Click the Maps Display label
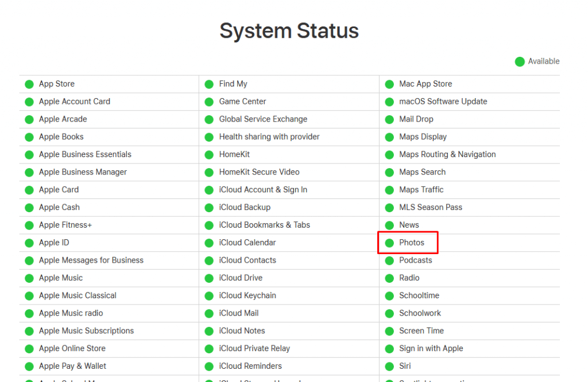The image size is (588, 382). point(423,137)
